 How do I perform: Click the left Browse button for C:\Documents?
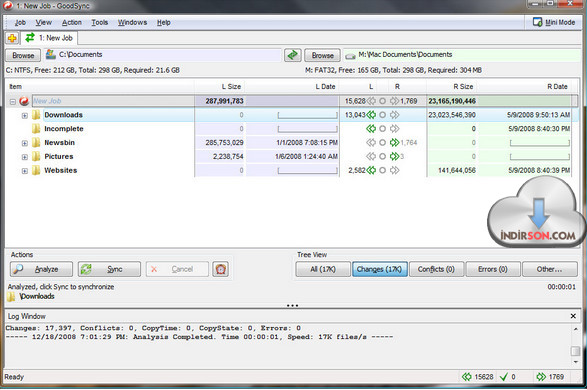(x=23, y=55)
